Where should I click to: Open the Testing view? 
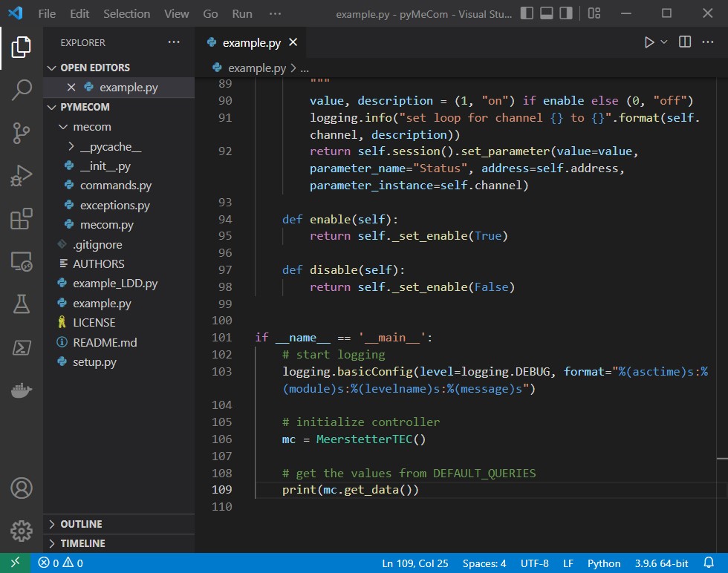[21, 304]
